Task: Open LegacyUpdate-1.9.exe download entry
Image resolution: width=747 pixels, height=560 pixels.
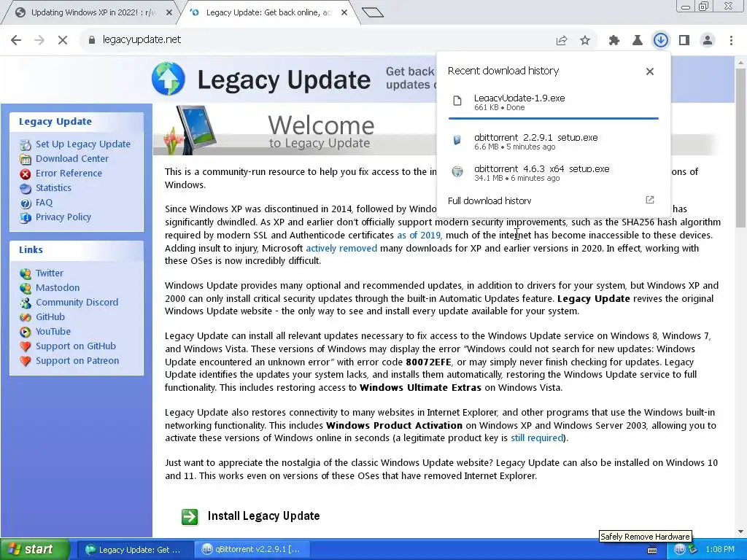Action: 553,102
